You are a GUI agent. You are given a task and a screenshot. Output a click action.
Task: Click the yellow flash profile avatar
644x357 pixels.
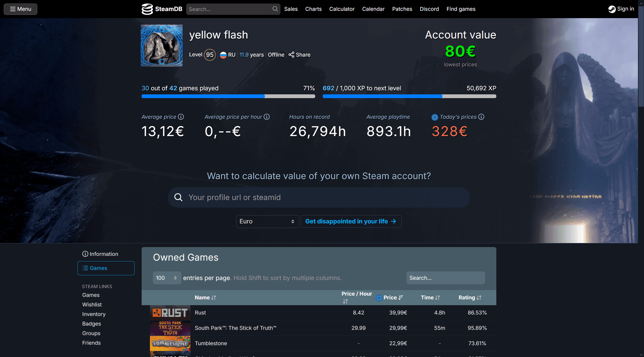click(x=162, y=46)
